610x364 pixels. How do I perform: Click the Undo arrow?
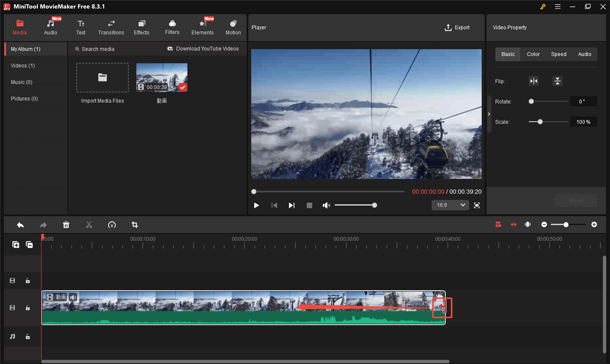tap(20, 225)
